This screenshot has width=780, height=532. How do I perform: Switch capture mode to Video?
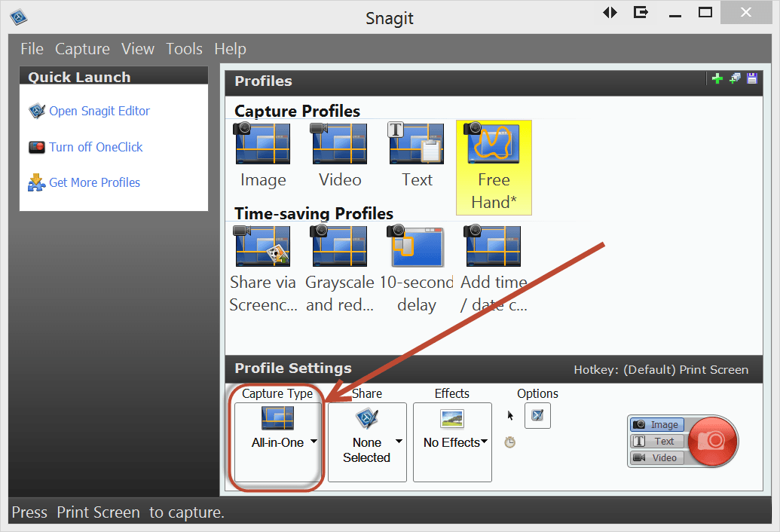pos(657,457)
